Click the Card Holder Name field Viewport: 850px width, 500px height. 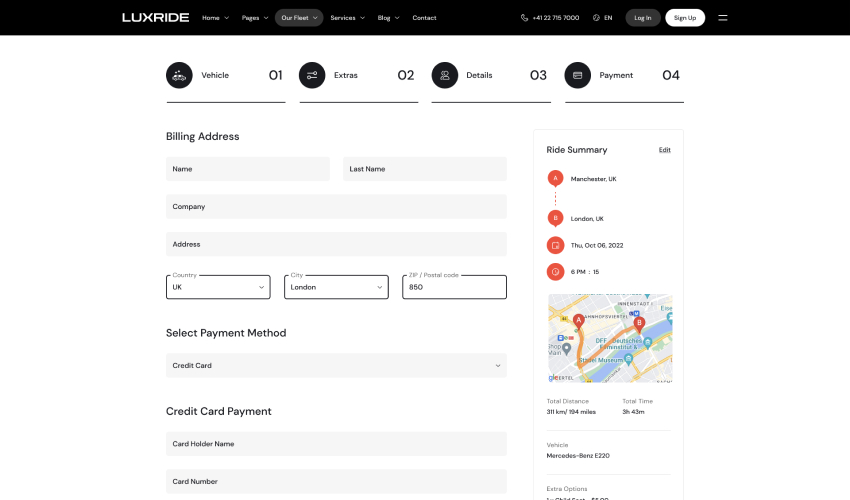pyautogui.click(x=336, y=444)
